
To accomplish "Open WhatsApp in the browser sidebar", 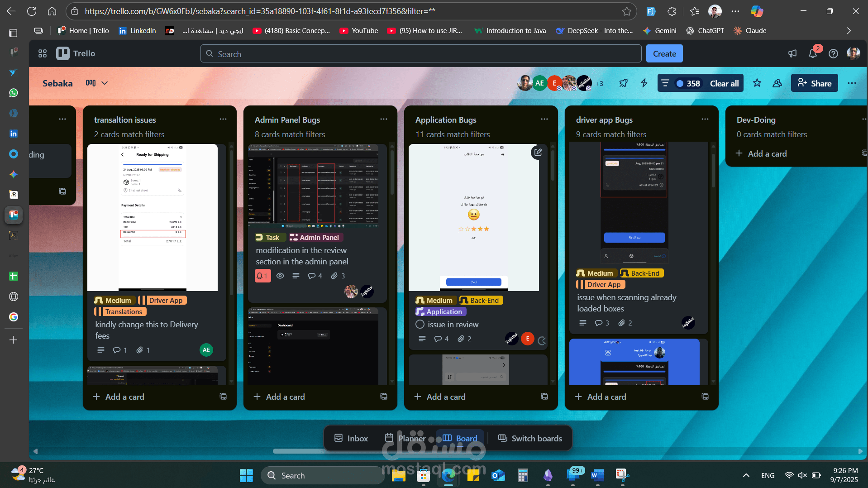I will click(x=14, y=92).
